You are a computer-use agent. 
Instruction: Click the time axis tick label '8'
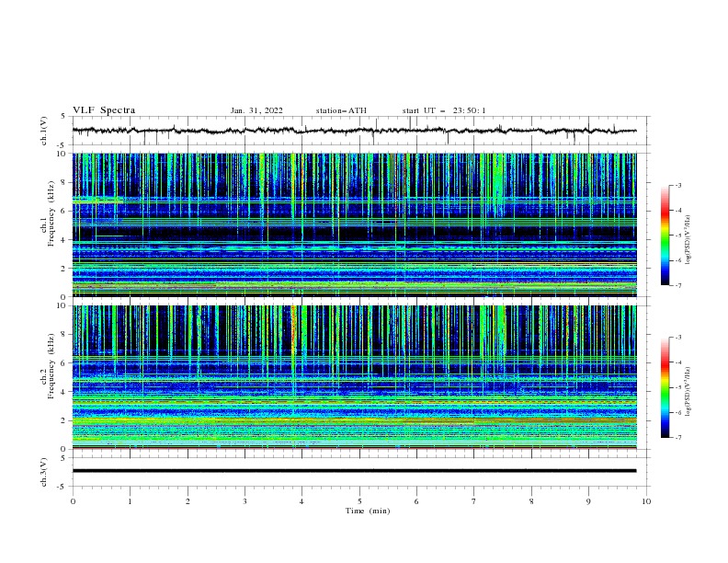[x=531, y=501]
